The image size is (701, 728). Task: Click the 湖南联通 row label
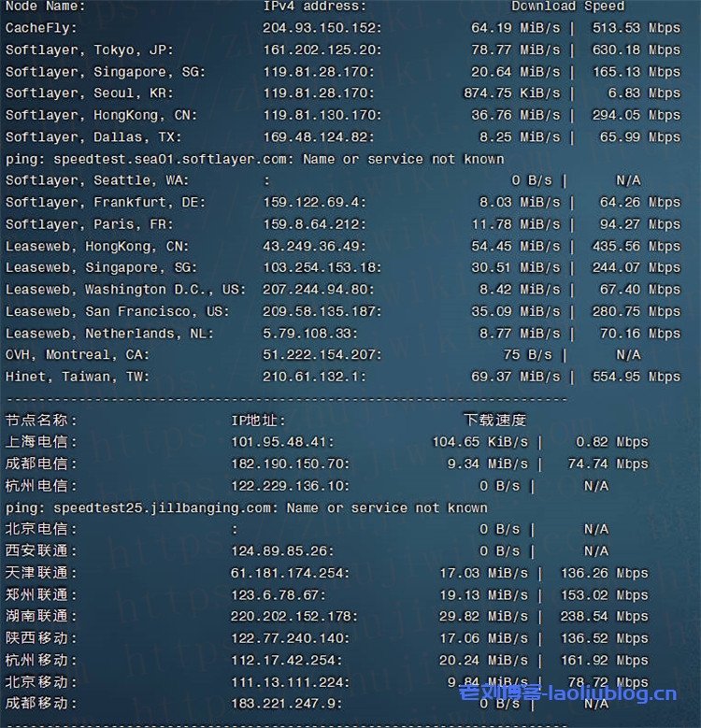click(41, 617)
